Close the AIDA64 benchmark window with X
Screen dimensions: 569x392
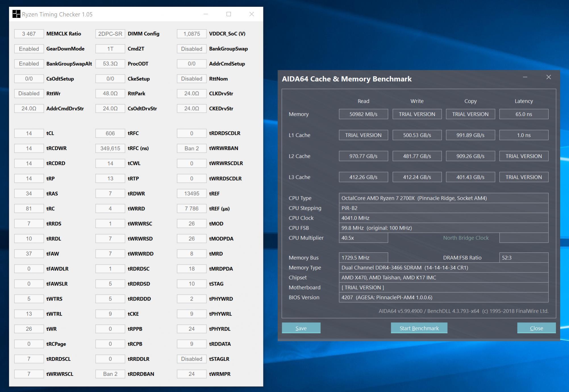[549, 77]
